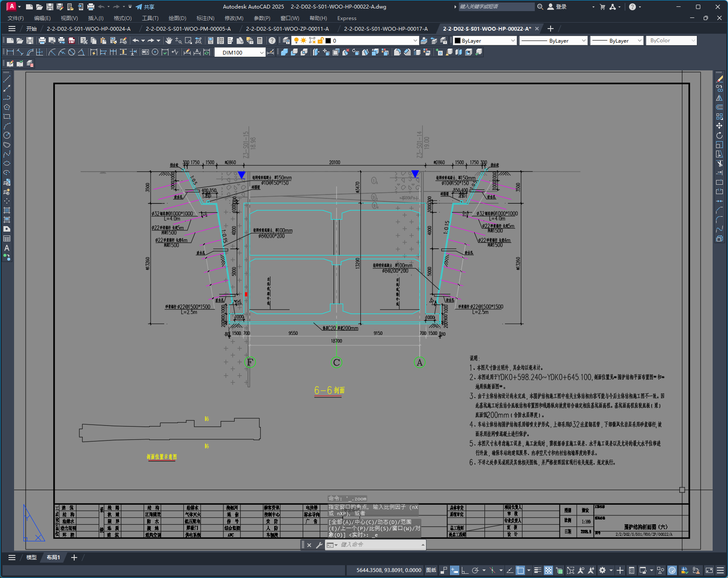728x578 pixels.
Task: Select the Linear dimension tool
Action: 11,52
